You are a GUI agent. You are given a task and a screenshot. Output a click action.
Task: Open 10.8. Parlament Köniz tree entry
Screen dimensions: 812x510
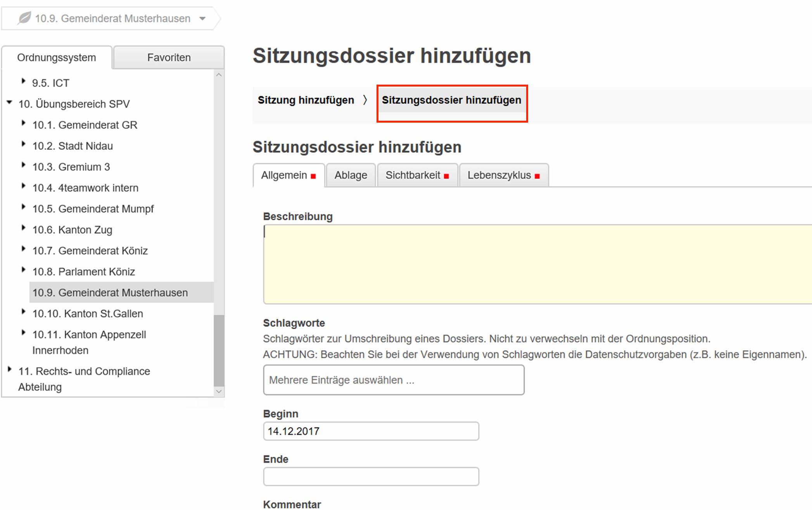pyautogui.click(x=83, y=272)
